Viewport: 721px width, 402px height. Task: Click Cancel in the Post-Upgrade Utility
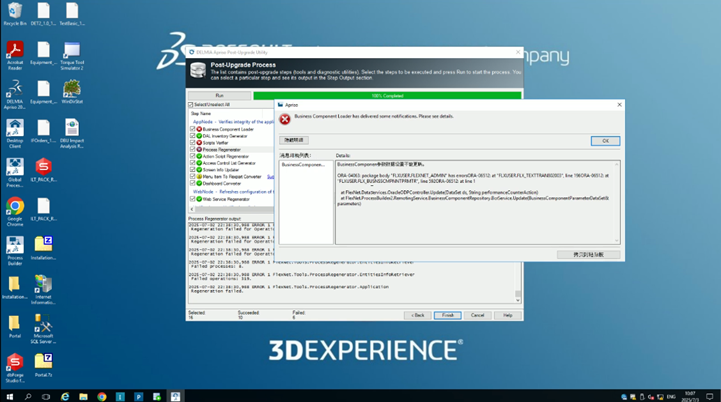477,316
